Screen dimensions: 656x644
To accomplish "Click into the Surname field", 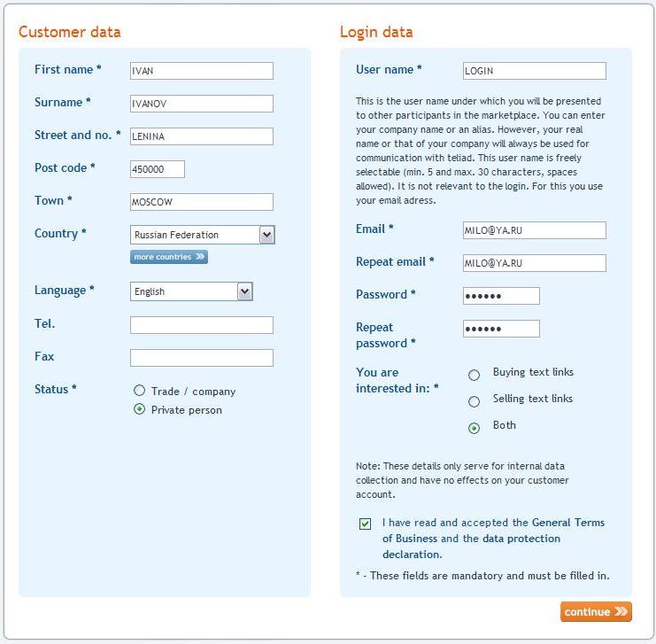I will coord(202,104).
